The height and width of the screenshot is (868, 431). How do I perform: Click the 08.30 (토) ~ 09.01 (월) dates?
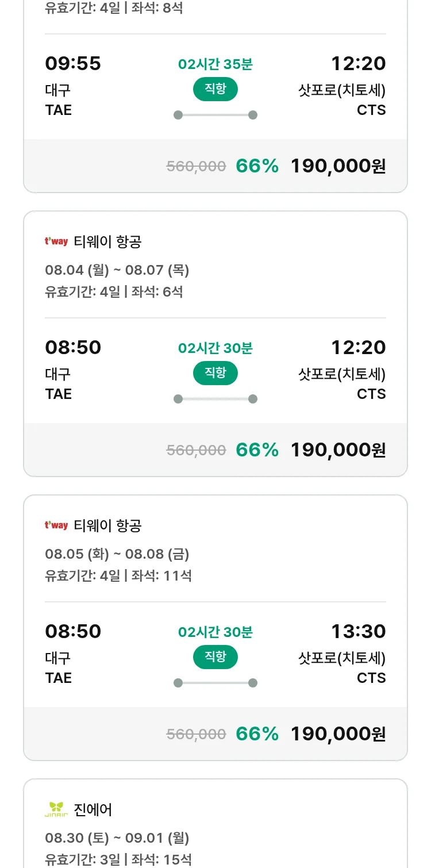click(x=117, y=838)
